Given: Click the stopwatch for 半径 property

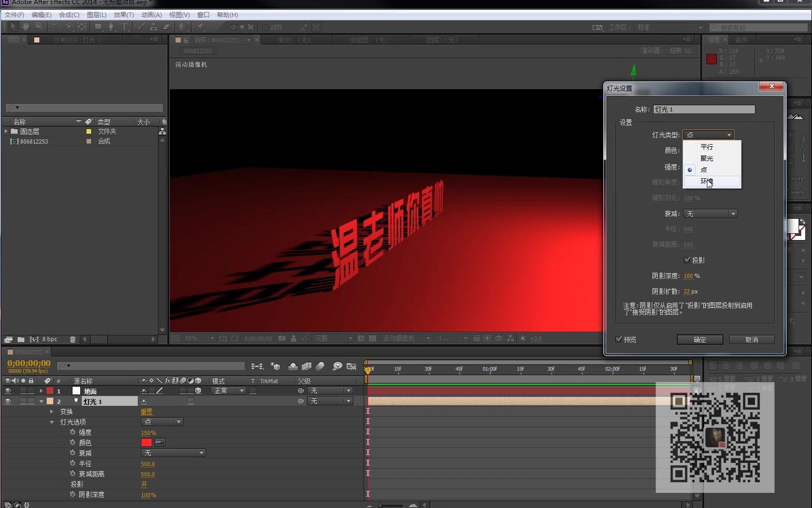Looking at the screenshot, I should [72, 463].
